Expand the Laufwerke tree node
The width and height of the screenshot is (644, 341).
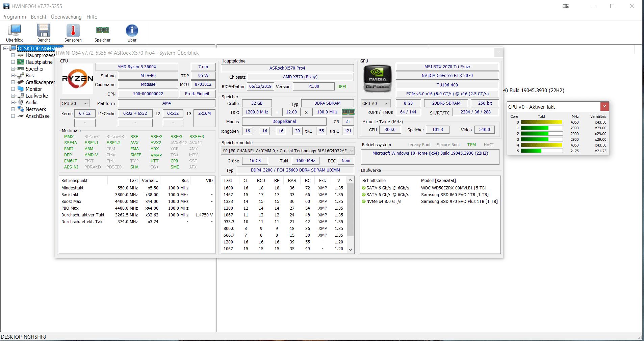click(13, 96)
